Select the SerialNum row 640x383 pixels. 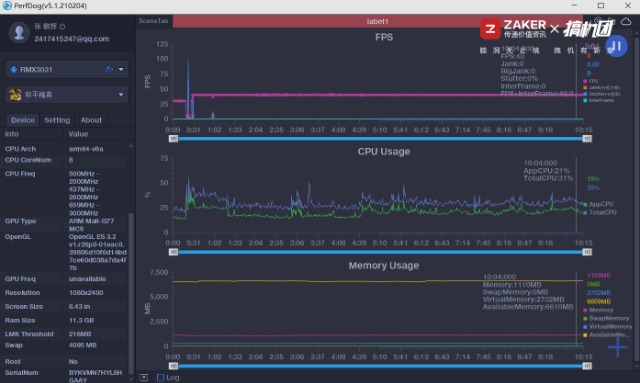(x=65, y=376)
